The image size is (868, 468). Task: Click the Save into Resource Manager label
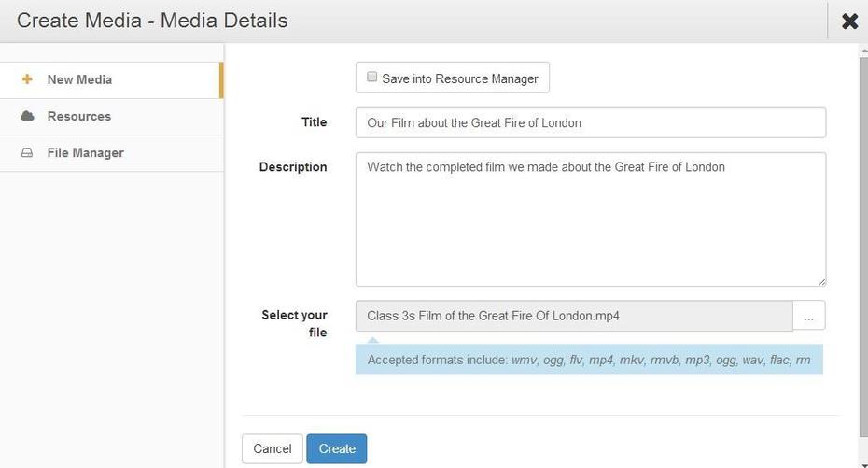pos(459,78)
